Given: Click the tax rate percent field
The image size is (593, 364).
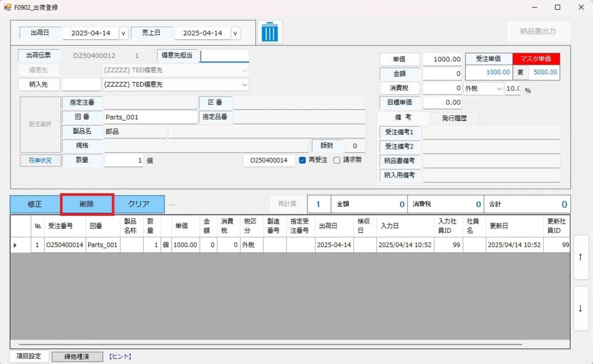Looking at the screenshot, I should 513,89.
